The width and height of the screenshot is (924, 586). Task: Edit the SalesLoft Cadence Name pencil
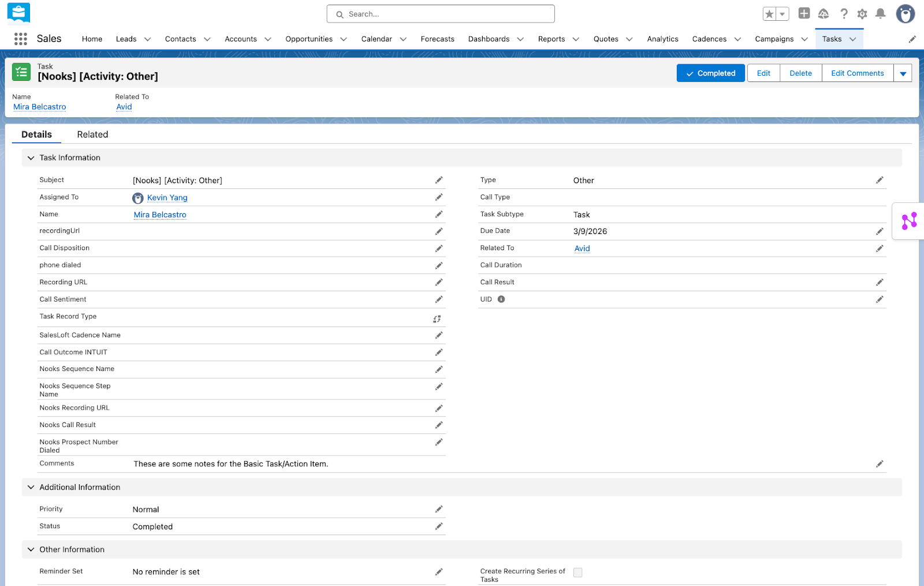tap(439, 335)
